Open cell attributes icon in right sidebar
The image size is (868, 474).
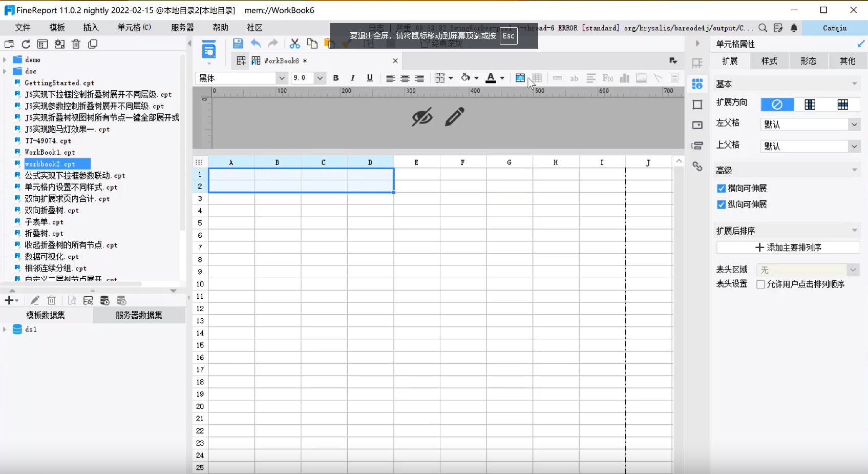697,84
